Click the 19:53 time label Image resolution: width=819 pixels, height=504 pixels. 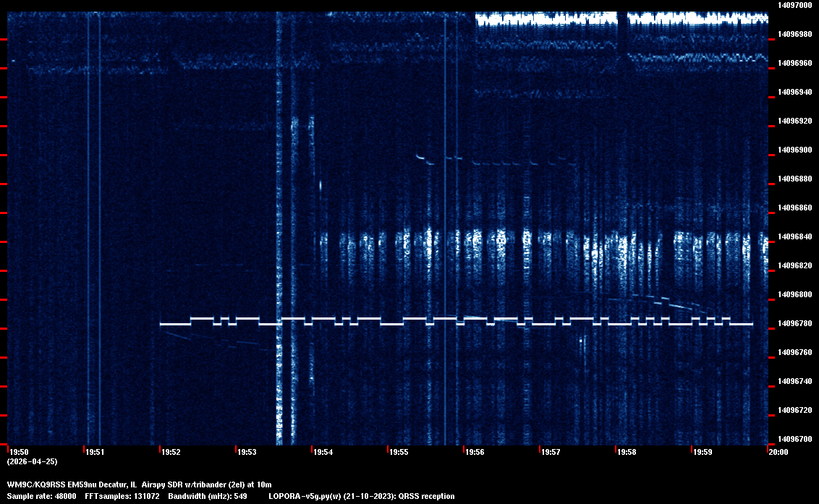pyautogui.click(x=247, y=452)
